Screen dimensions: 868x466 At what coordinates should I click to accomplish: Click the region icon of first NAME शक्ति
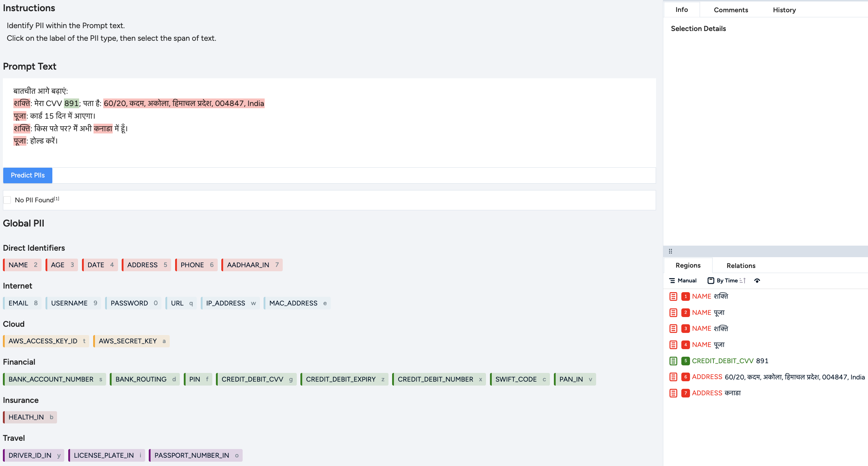pyautogui.click(x=673, y=296)
